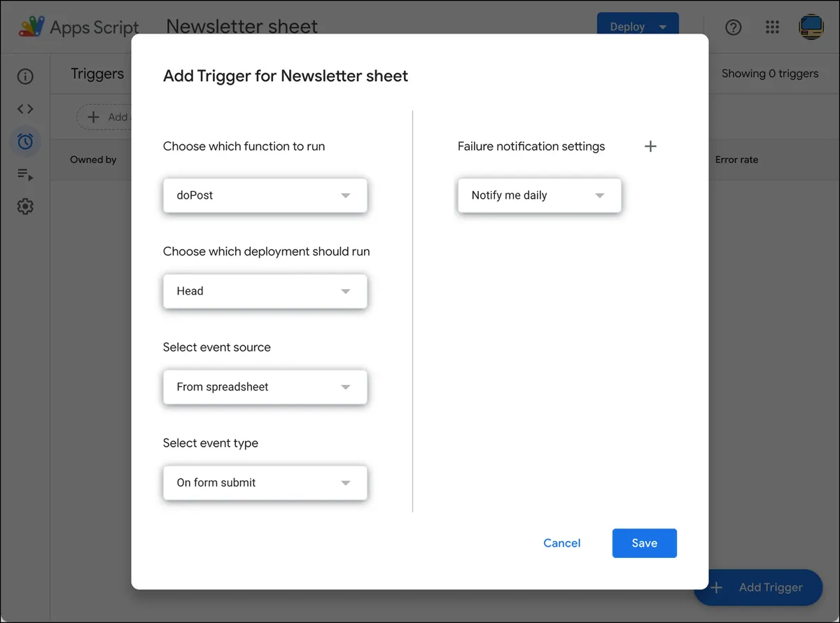Screen dimensions: 840x623
Task: Click the Choose which deployment should run label
Action: [267, 251]
